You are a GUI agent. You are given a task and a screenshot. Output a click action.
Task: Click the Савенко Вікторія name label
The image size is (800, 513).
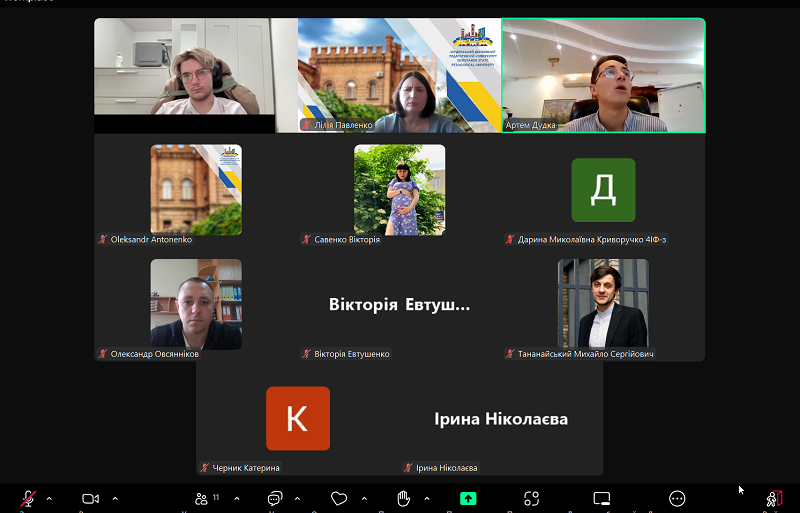[x=347, y=239]
